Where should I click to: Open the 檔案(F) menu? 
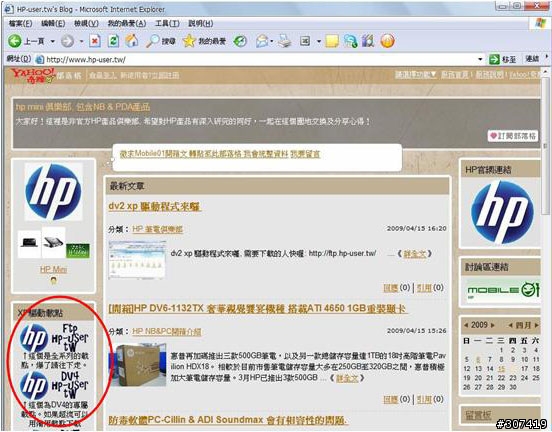(x=20, y=24)
